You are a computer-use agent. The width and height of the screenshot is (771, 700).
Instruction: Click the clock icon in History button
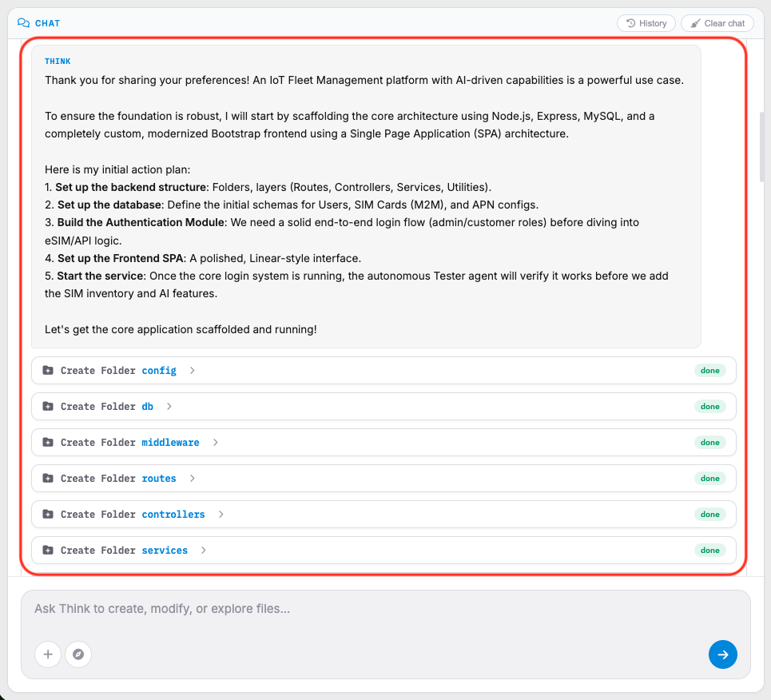click(x=631, y=23)
